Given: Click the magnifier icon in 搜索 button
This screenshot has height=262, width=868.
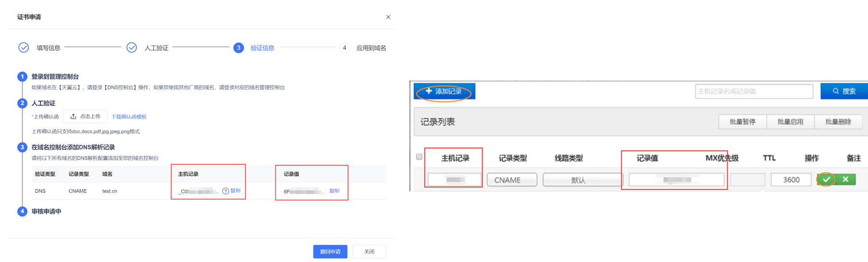Looking at the screenshot, I should pyautogui.click(x=836, y=91).
